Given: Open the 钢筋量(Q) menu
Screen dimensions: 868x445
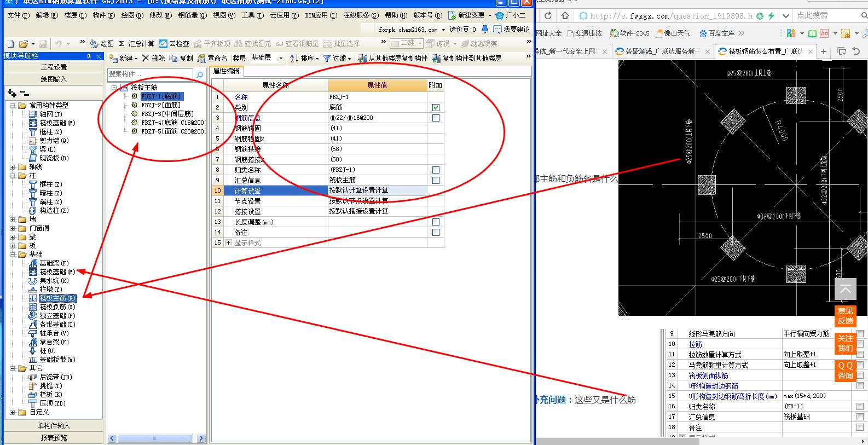Looking at the screenshot, I should coord(192,15).
